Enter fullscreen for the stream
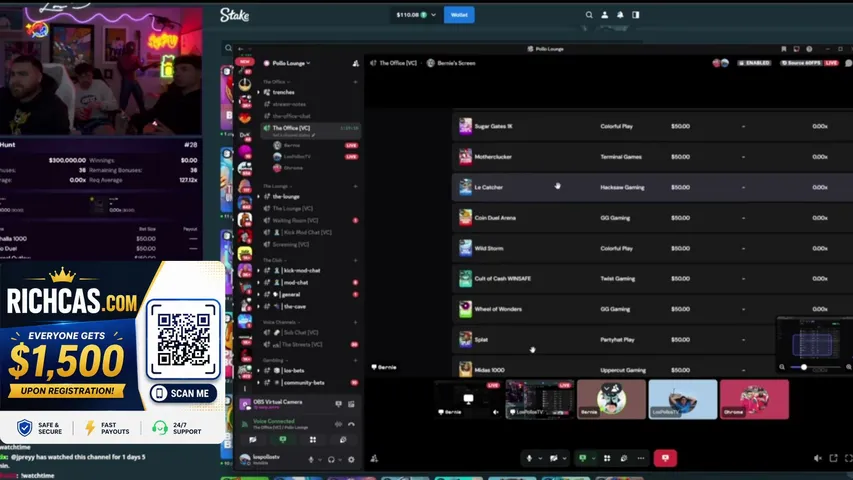This screenshot has height=480, width=853. pyautogui.click(x=849, y=458)
